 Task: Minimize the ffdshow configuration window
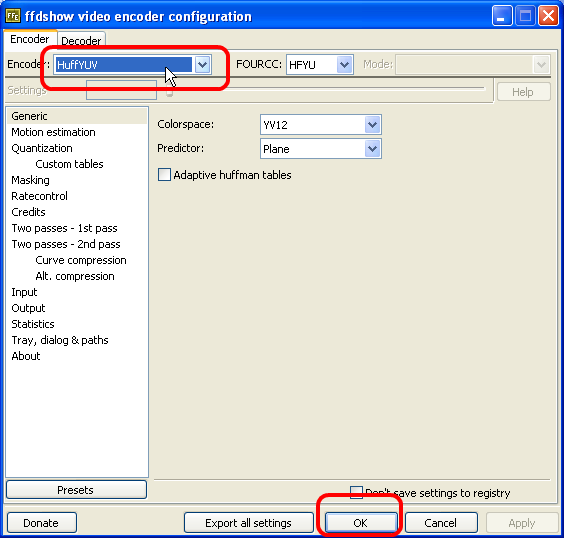(502, 16)
